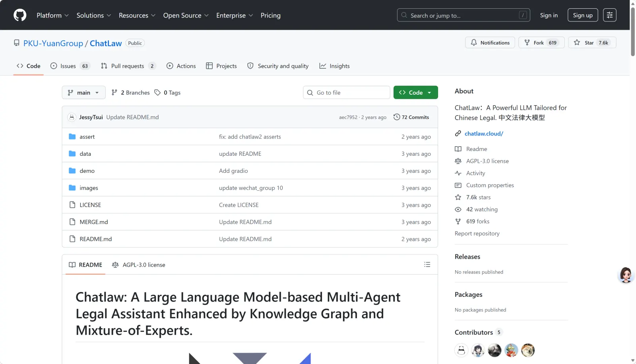The image size is (636, 364).
Task: View the 72 Commits history
Action: (x=411, y=117)
